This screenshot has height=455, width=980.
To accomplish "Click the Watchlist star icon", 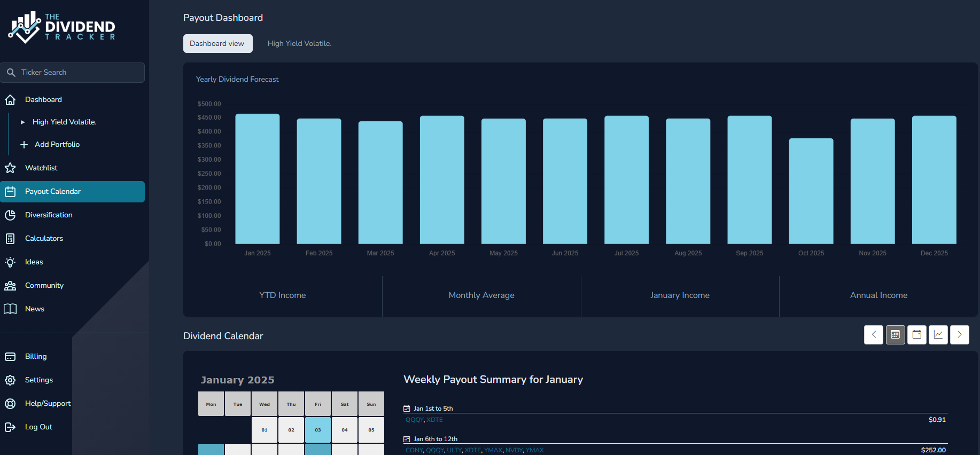I will [10, 168].
